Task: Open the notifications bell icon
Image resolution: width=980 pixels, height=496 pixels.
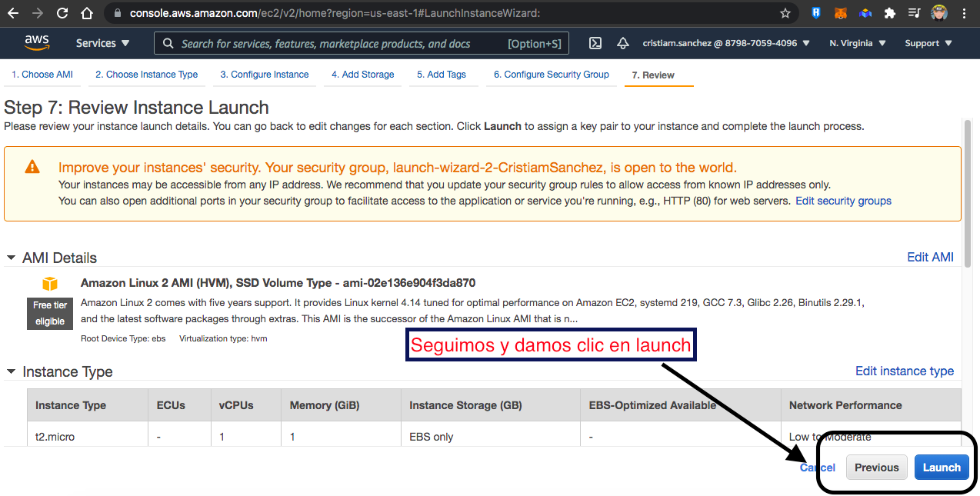Action: 623,44
